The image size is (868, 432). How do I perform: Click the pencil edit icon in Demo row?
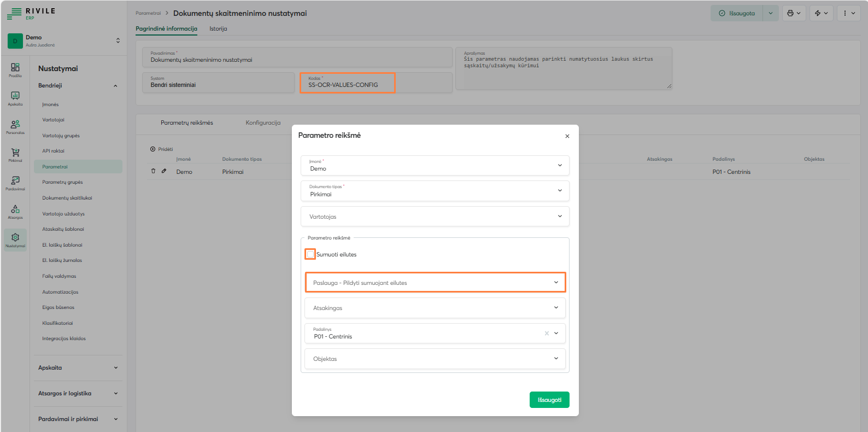[x=163, y=171]
